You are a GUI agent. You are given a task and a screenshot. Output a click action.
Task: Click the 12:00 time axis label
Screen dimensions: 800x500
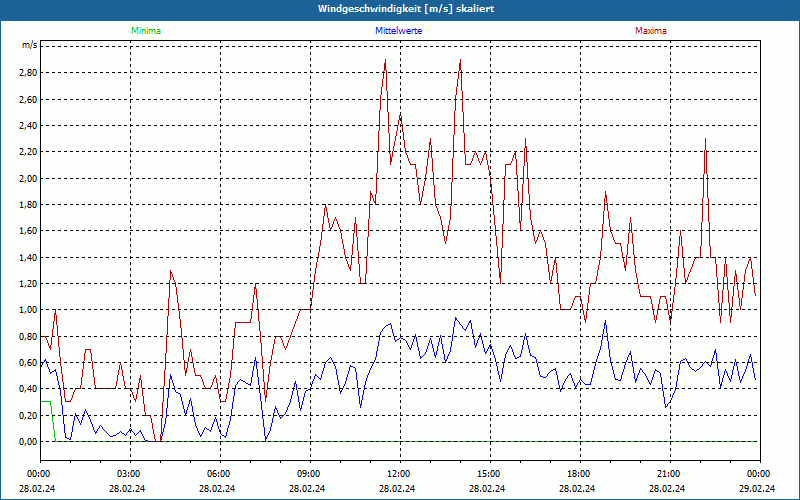pyautogui.click(x=398, y=474)
